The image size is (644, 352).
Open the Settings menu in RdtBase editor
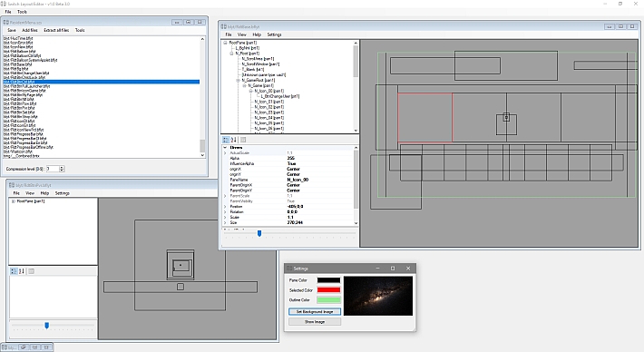pos(274,34)
